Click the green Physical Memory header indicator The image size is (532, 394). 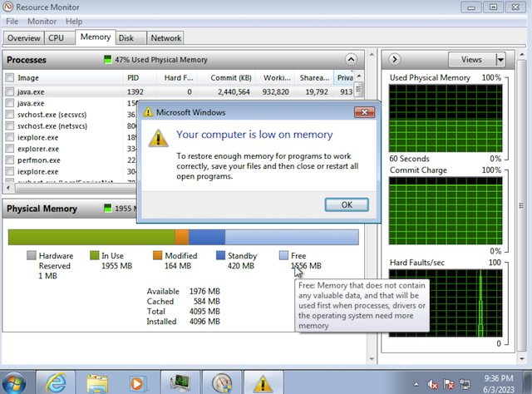coord(107,208)
